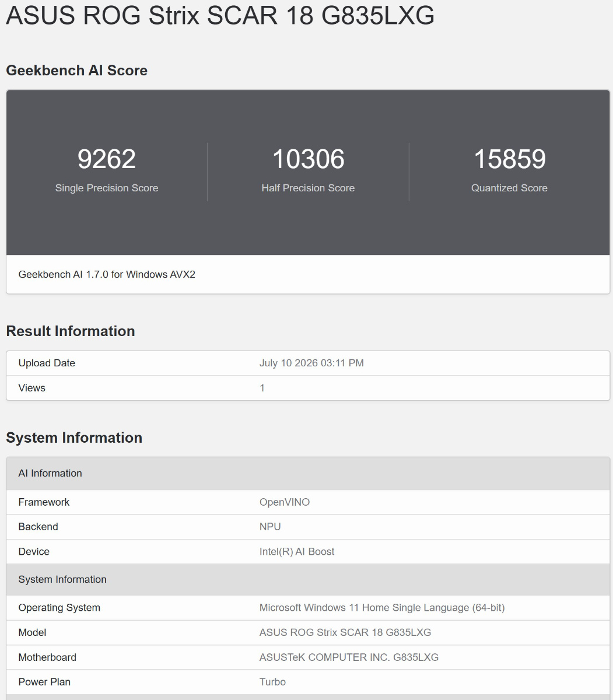Click Geekbench AI 1.7.0 for Windows AVX2 text
Screen dimensions: 613x700
tap(107, 274)
